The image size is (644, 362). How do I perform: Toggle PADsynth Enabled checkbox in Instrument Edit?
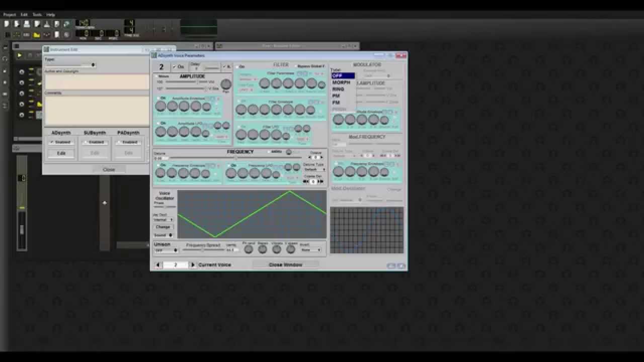(x=128, y=142)
